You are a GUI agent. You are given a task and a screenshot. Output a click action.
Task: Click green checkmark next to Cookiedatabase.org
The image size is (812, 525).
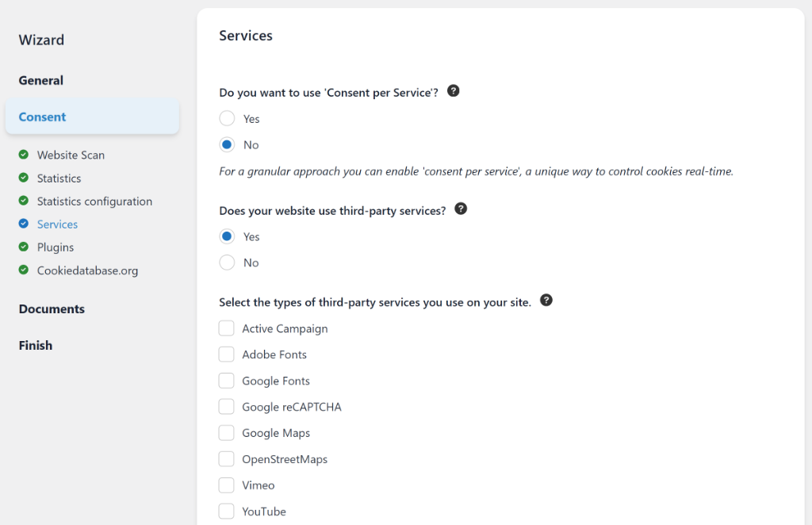(25, 270)
